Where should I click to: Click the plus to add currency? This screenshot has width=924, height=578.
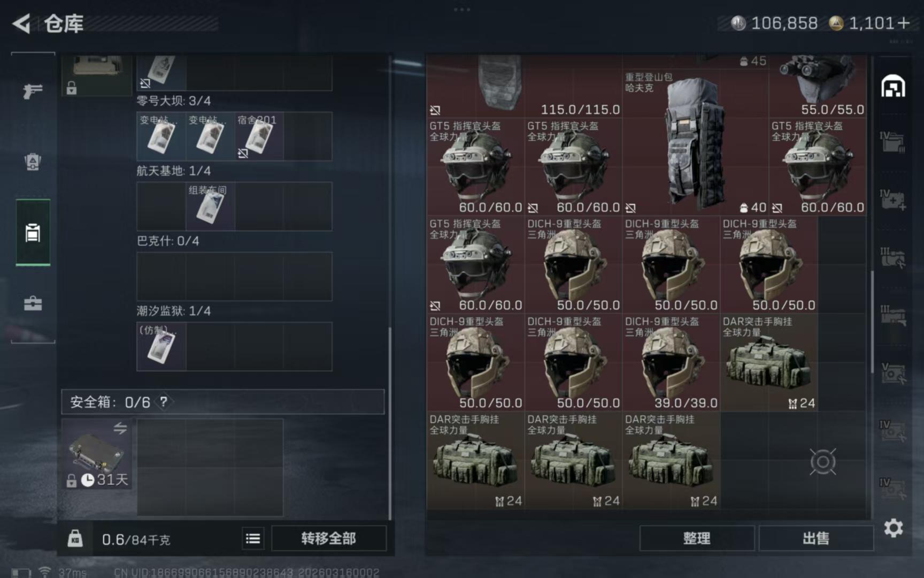[x=903, y=23]
